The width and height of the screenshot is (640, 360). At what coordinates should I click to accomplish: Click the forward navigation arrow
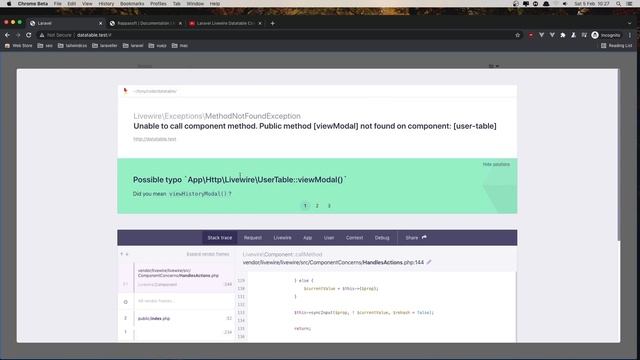[x=18, y=35]
